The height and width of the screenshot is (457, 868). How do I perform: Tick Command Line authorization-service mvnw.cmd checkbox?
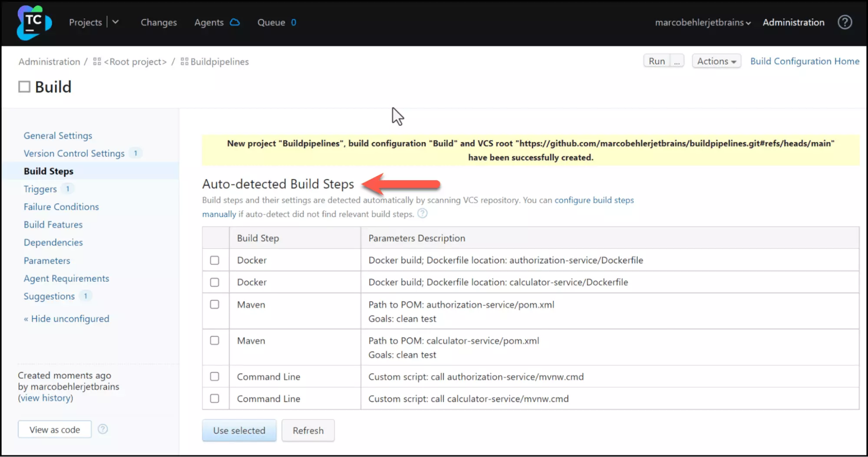click(x=215, y=377)
